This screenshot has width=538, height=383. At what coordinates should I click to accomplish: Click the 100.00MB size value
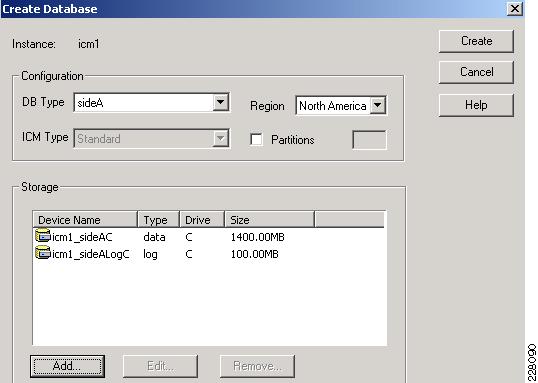click(254, 254)
